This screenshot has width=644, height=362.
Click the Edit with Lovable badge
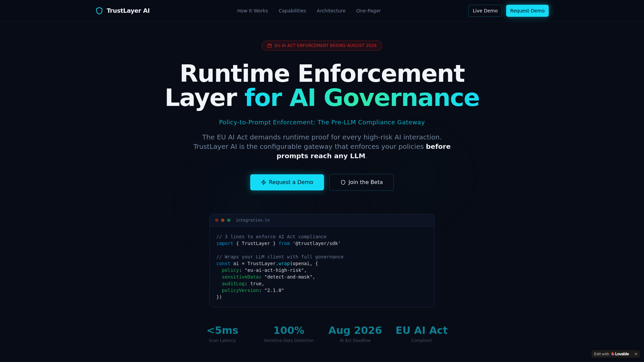point(611,354)
